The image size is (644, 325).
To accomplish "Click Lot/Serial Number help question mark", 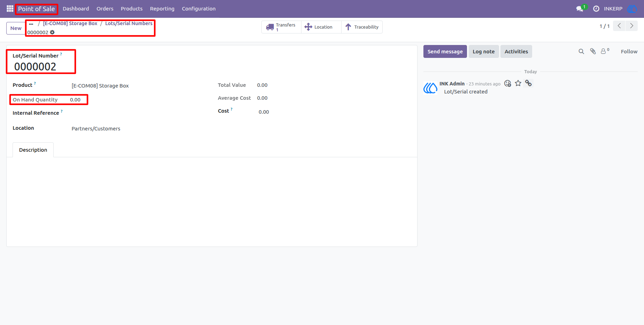I will [61, 54].
